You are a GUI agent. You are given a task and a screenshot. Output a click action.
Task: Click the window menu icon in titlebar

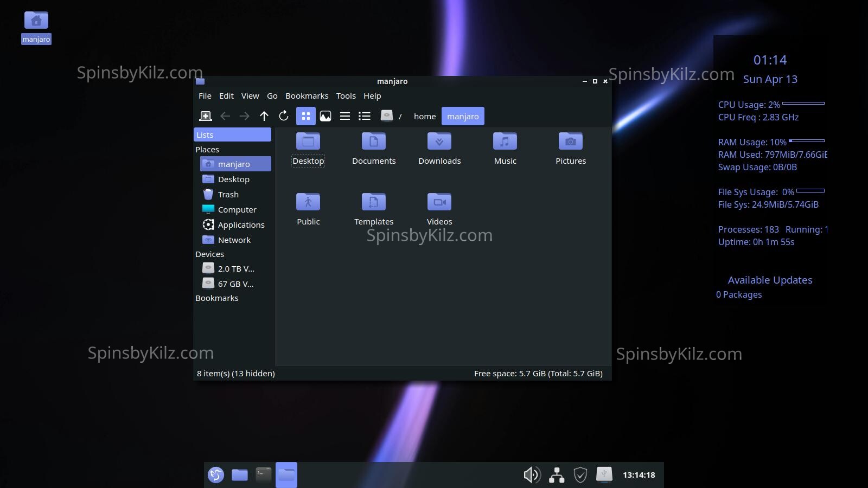200,81
